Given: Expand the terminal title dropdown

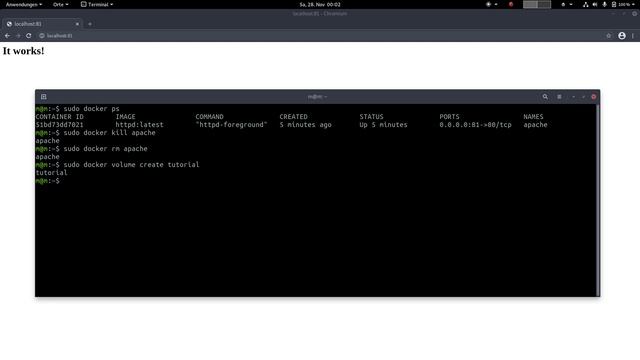Looking at the screenshot, I should (318, 97).
